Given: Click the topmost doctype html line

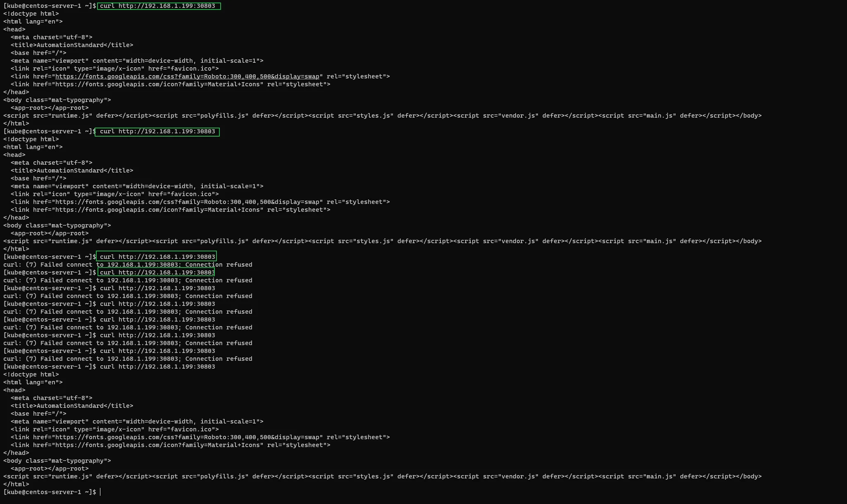Looking at the screenshot, I should (x=31, y=14).
